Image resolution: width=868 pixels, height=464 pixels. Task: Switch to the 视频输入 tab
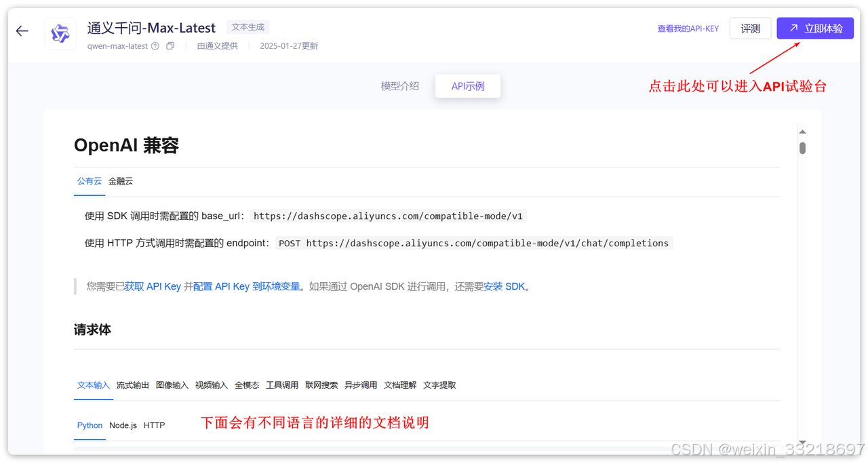pos(212,385)
